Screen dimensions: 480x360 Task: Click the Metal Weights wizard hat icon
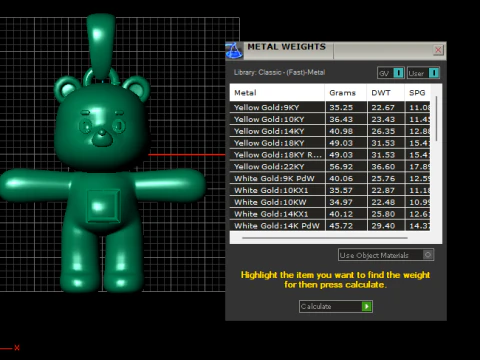pos(234,51)
